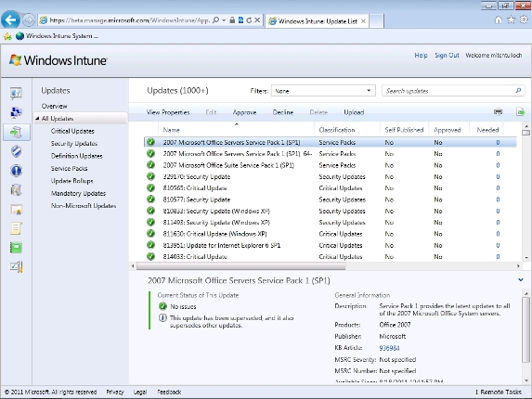Viewport: 532px width, 399px height.
Task: Click View Properties in toolbar
Action: (x=168, y=112)
